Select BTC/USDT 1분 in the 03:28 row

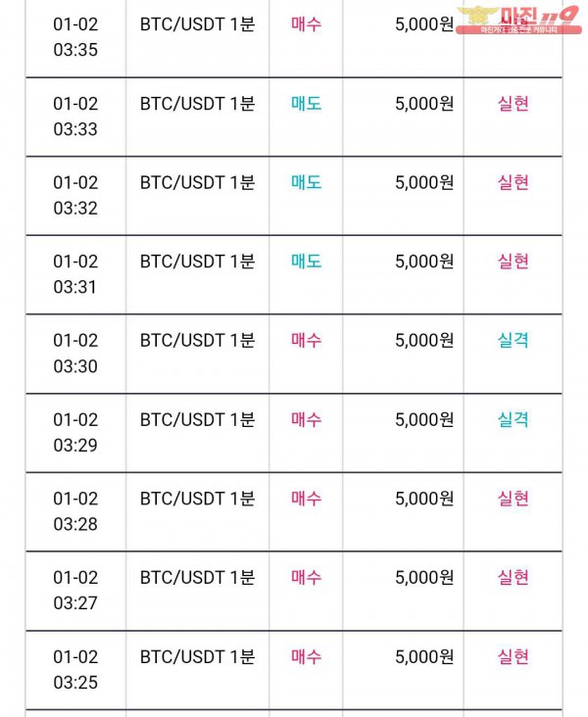[x=197, y=499]
